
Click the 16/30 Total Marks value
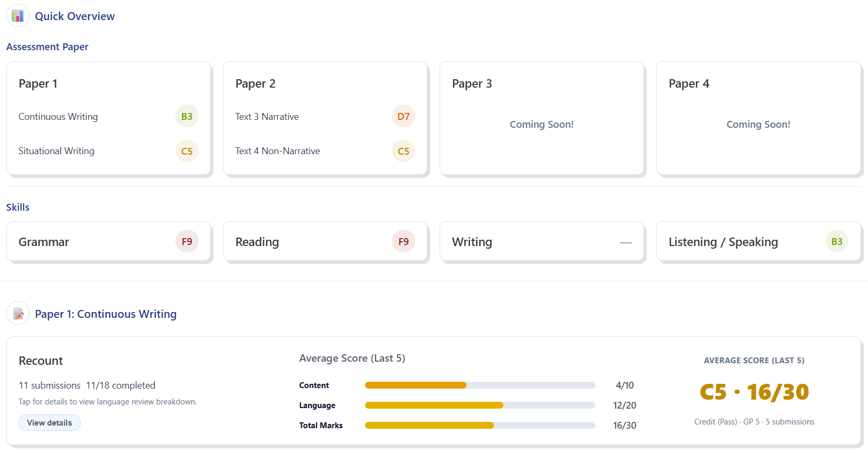coord(624,426)
